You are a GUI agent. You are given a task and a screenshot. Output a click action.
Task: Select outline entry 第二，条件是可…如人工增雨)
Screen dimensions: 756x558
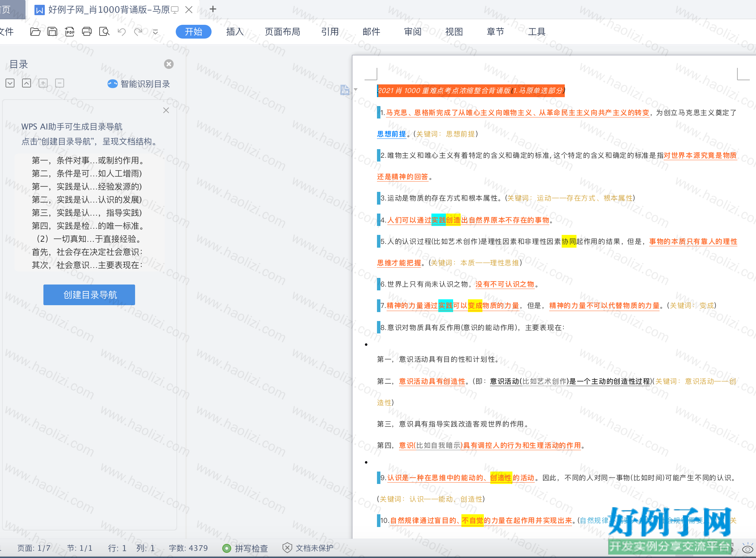pos(87,174)
